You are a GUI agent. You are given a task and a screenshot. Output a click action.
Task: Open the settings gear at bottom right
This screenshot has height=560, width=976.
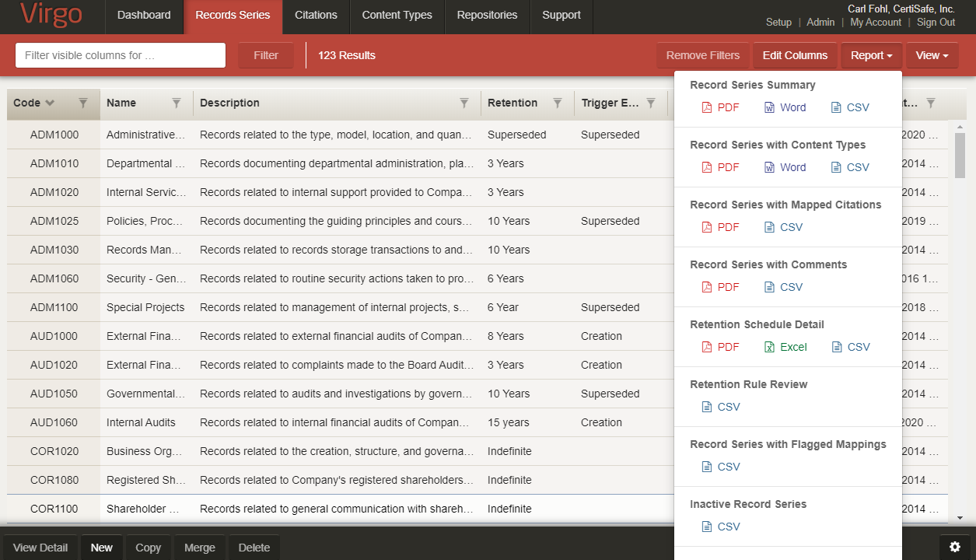(955, 547)
